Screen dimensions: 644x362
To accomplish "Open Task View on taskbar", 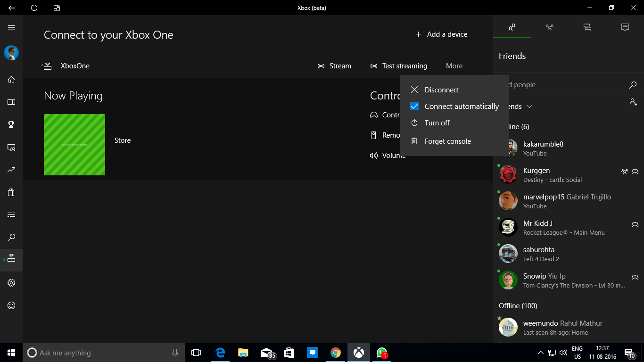I will click(196, 353).
